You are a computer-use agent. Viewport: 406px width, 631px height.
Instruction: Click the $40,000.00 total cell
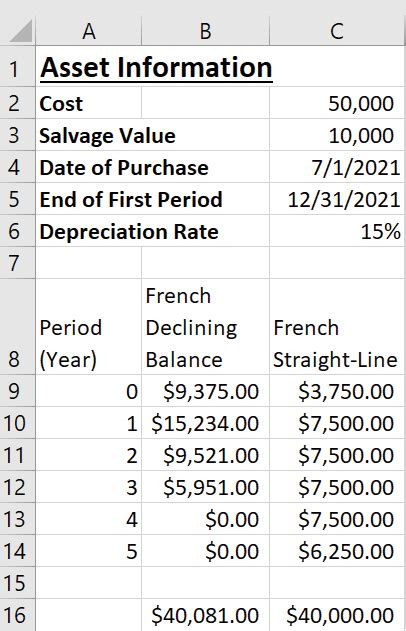(x=337, y=615)
